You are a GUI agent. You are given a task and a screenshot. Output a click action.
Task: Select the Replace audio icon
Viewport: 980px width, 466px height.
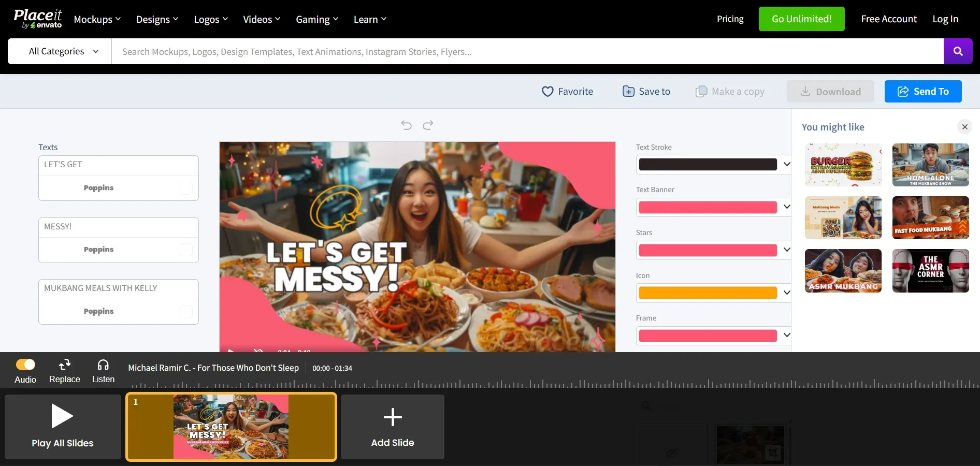tap(65, 366)
